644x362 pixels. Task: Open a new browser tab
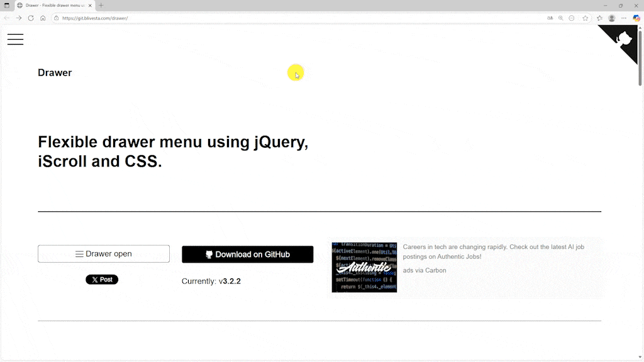pos(101,5)
